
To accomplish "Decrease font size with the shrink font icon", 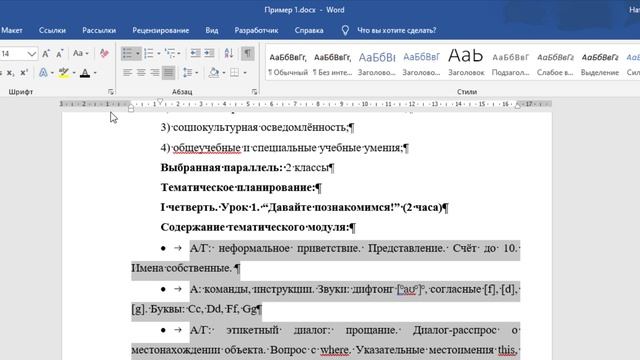I will point(60,53).
